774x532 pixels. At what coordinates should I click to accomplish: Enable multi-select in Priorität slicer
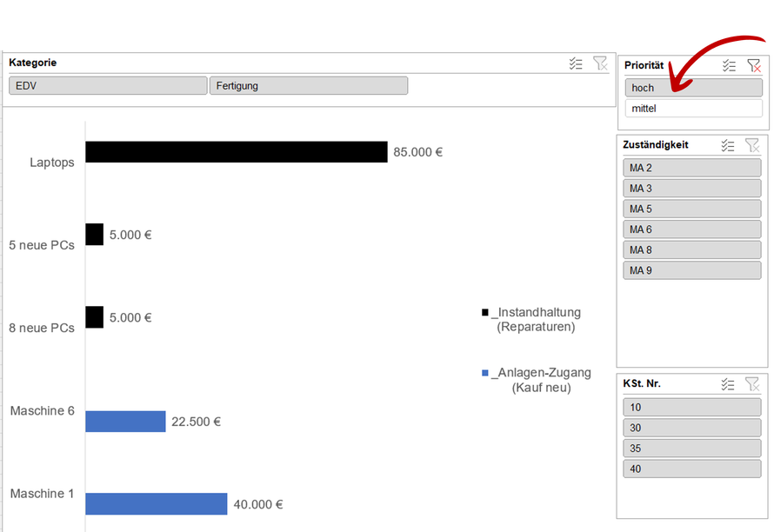tap(729, 66)
